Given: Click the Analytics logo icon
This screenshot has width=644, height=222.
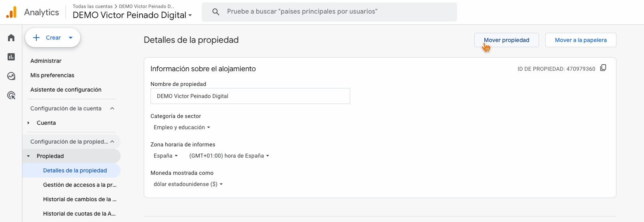Looking at the screenshot, I should [x=12, y=12].
